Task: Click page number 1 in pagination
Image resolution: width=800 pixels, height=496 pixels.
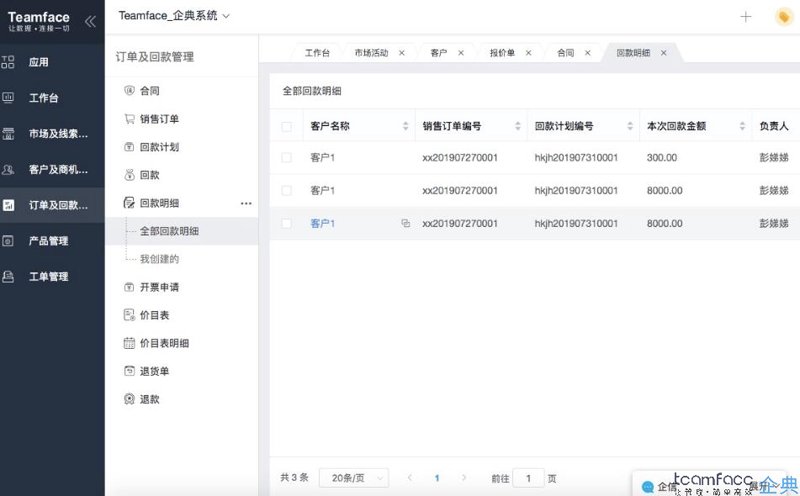Action: [x=437, y=478]
